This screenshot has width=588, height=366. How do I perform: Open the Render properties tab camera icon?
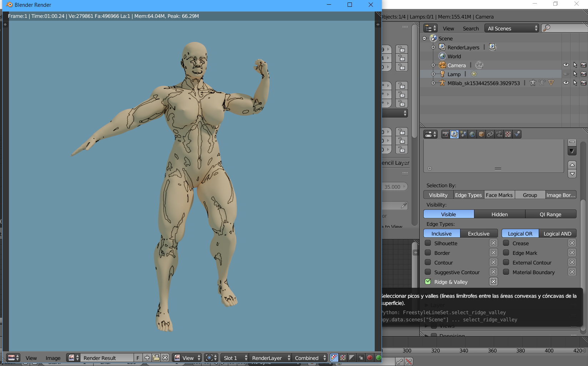pos(445,134)
